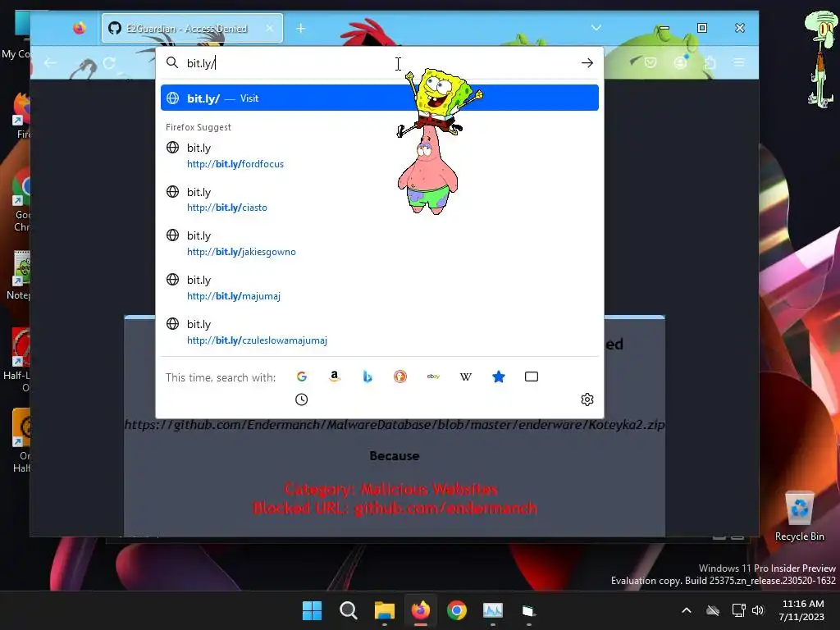Search open tabs using the tab icon

click(532, 377)
